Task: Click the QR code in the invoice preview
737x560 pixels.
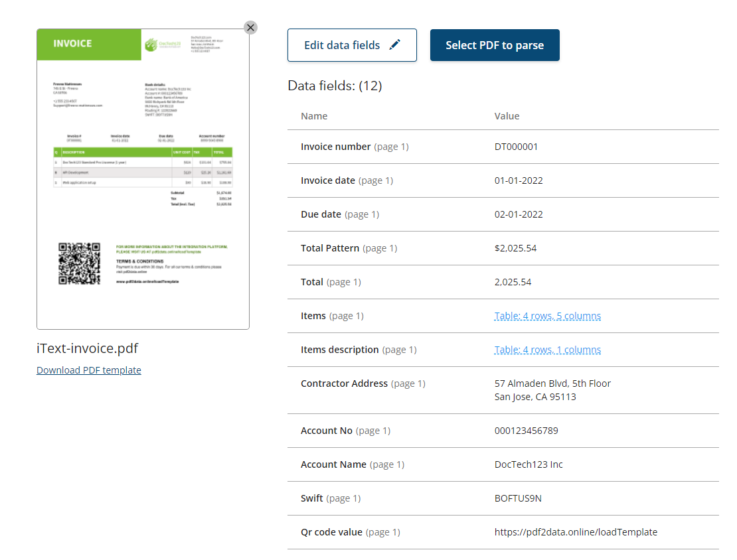Action: (79, 263)
